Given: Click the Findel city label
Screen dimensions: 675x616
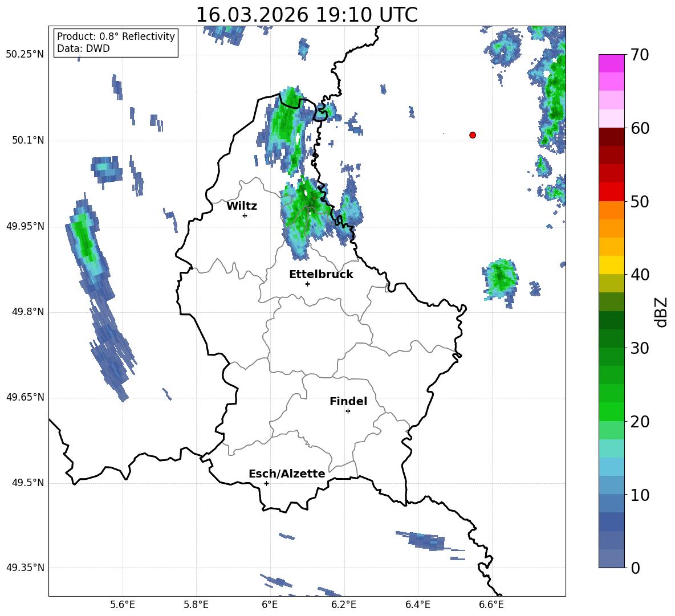Looking at the screenshot, I should (x=348, y=401).
